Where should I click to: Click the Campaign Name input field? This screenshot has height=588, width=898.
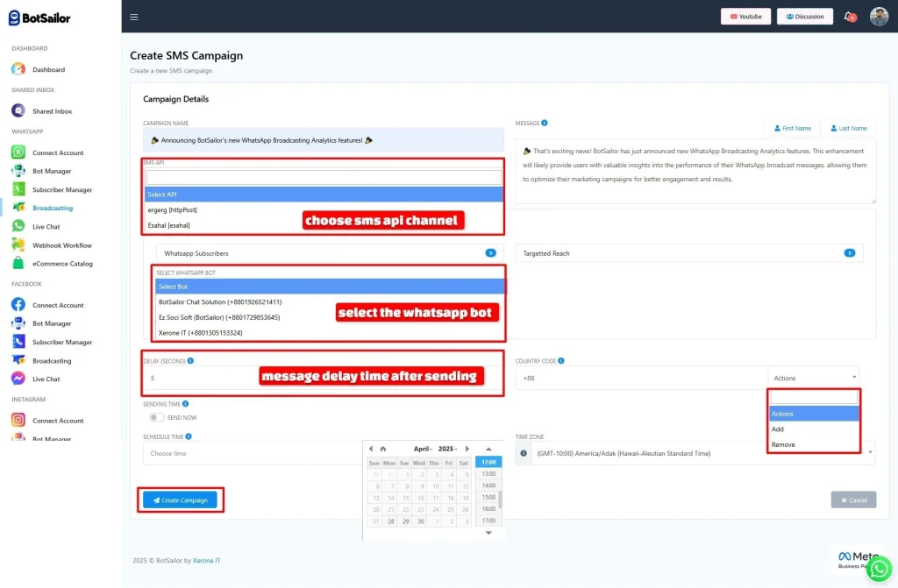[324, 140]
